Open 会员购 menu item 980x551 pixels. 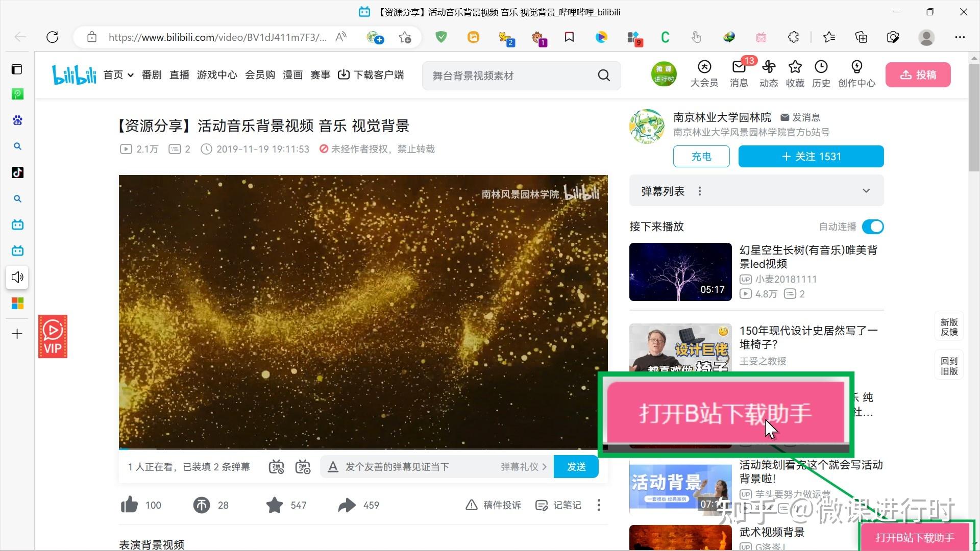(260, 75)
